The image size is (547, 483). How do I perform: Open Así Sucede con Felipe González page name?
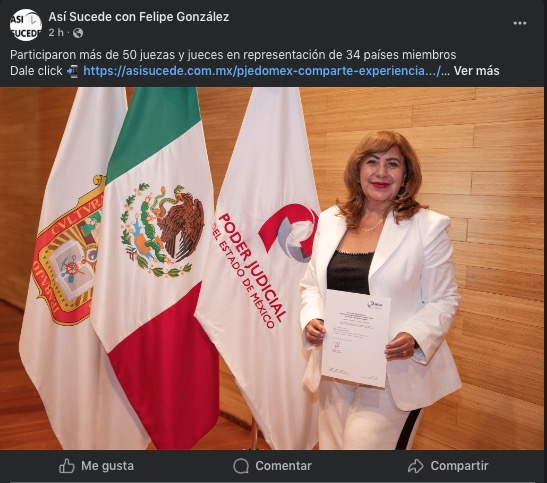[139, 17]
